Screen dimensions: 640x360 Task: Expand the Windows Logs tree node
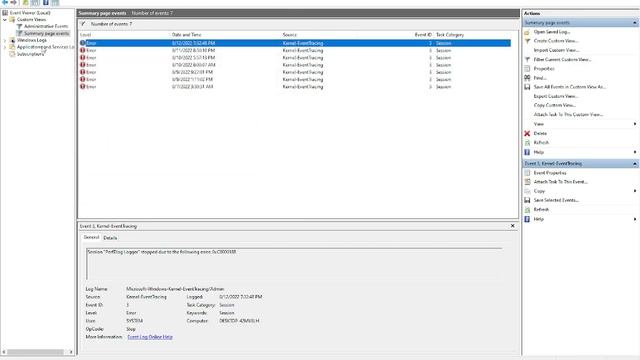[x=5, y=40]
